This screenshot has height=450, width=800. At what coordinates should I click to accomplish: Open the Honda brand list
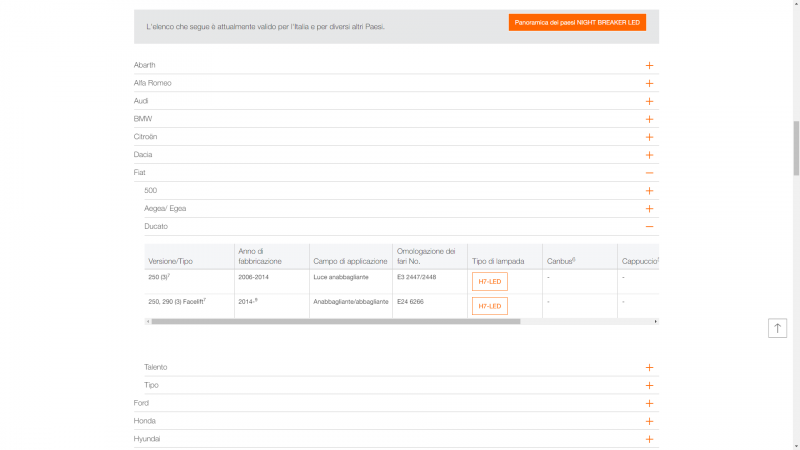[x=649, y=421]
